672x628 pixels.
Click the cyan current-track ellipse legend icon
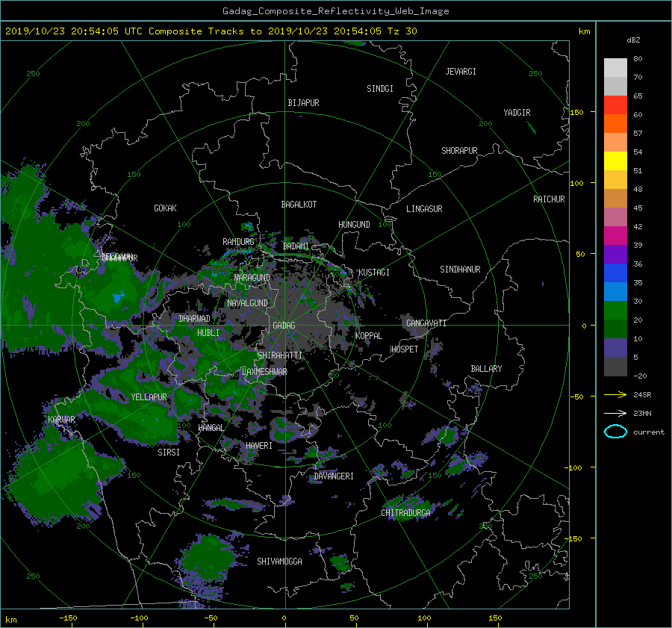[615, 432]
